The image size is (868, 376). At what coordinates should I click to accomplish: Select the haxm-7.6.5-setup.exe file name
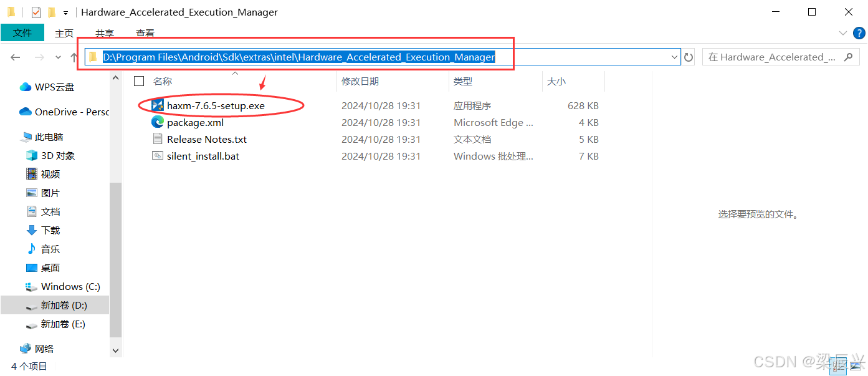[216, 105]
